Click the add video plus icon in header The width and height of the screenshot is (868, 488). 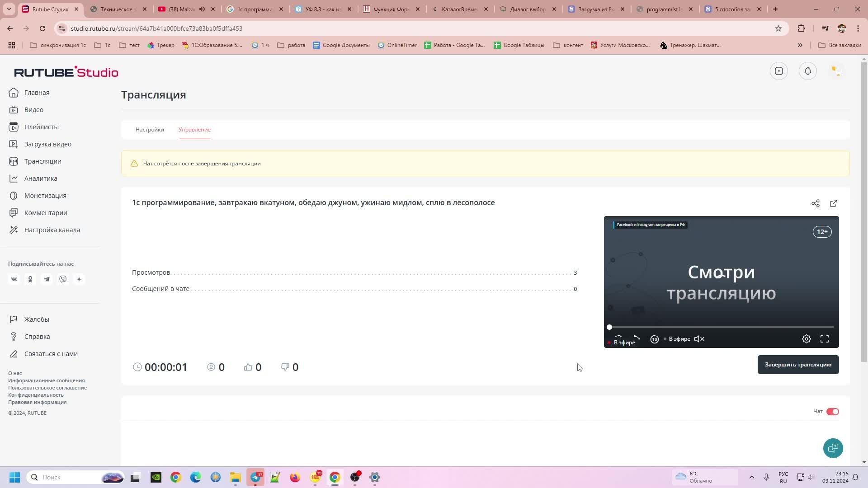(x=778, y=71)
